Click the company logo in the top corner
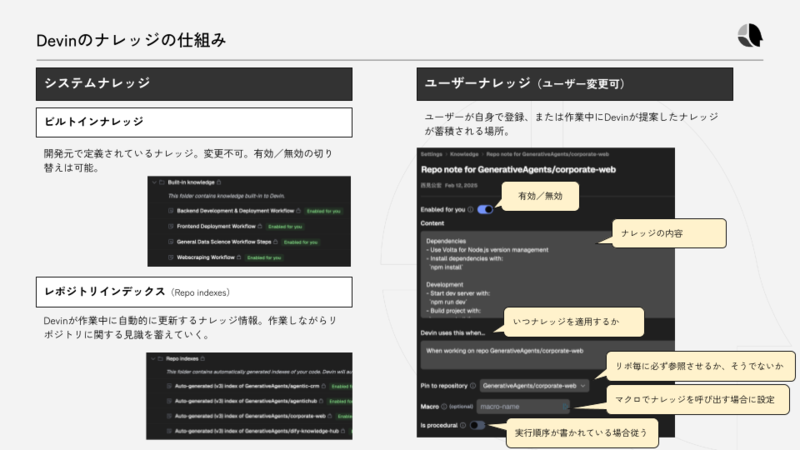The width and height of the screenshot is (800, 450). click(x=750, y=36)
